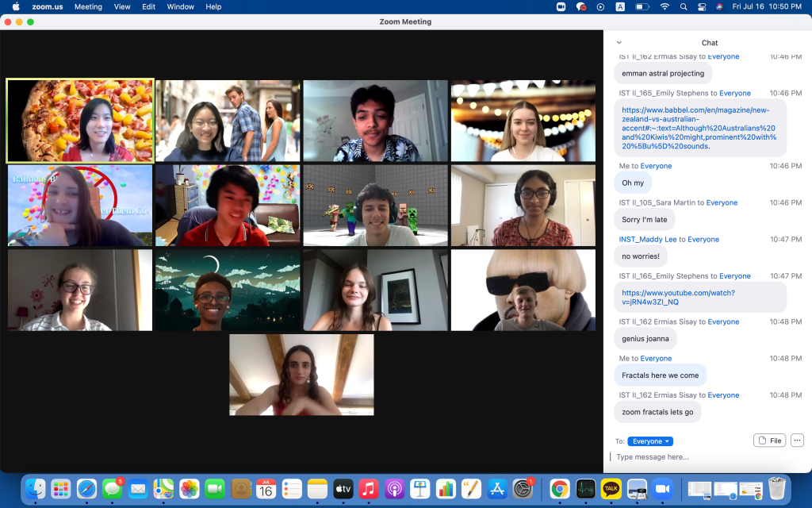Open the Messages app in dock
812x508 pixels.
(112, 489)
